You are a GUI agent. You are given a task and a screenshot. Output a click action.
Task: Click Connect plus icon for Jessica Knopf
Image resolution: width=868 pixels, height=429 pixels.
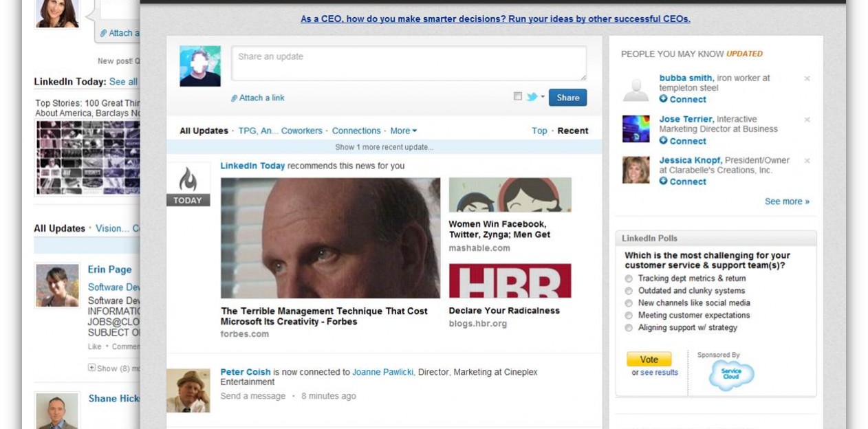coord(663,181)
